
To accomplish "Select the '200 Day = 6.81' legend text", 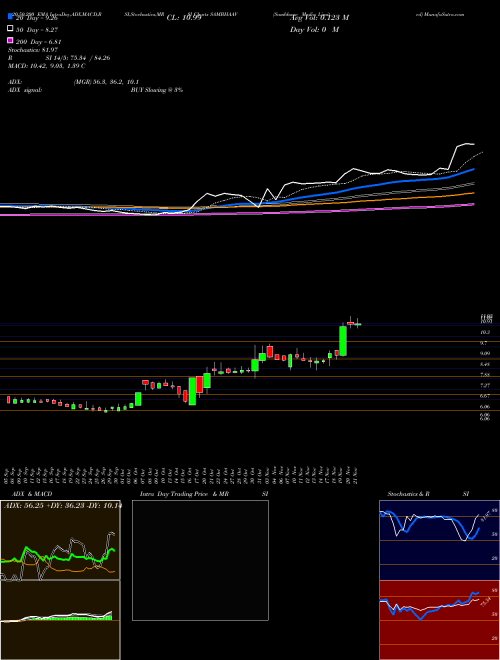I will (x=39, y=42).
